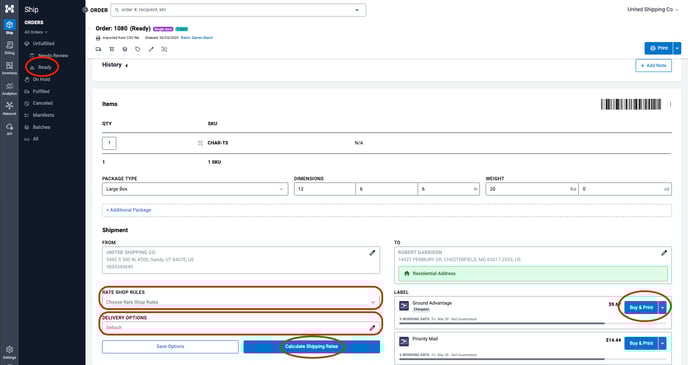
Task: Open the Choose Rate Shop Rules dropdown
Action: pos(240,302)
